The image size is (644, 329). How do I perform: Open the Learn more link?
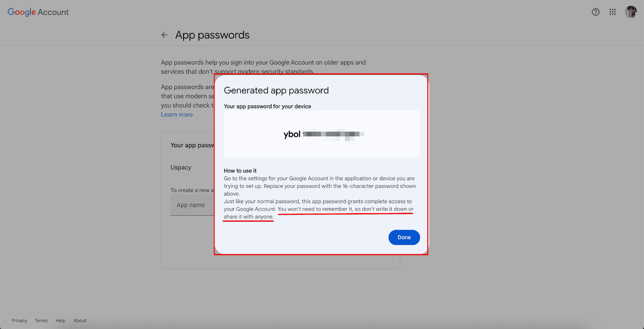[177, 115]
